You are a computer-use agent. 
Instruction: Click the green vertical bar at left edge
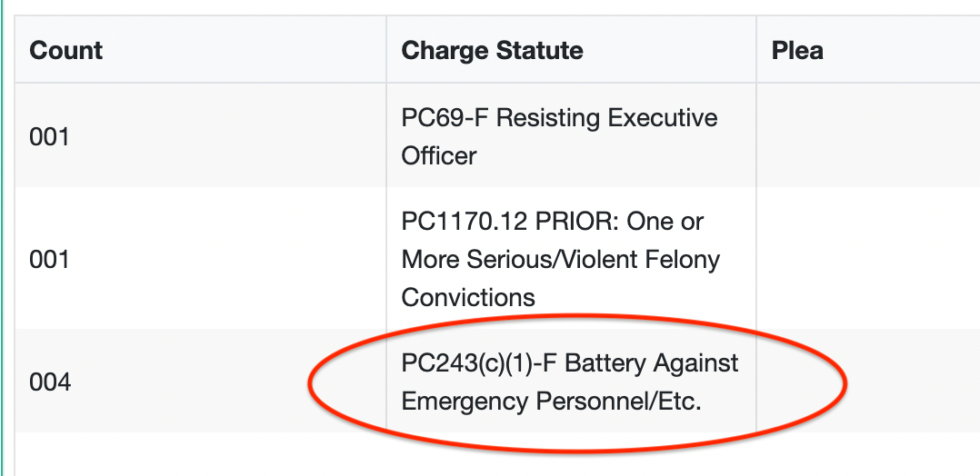[x=3, y=238]
